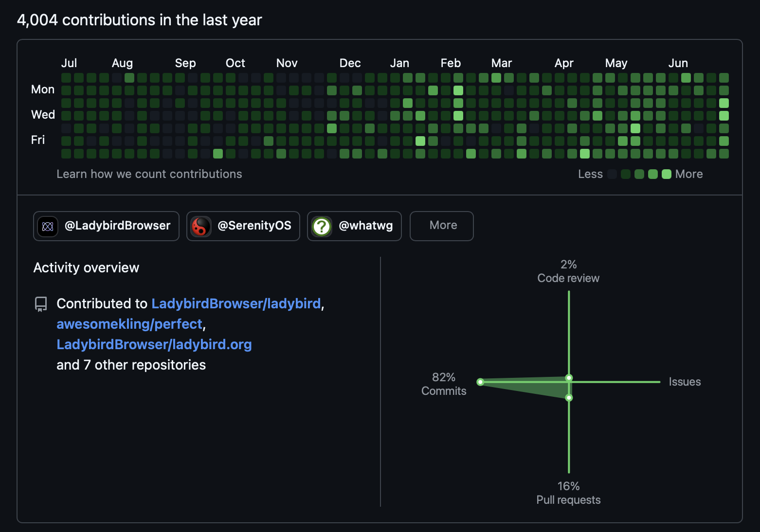Select the @whatwg organization filter
The height and width of the screenshot is (532, 760).
tap(354, 226)
